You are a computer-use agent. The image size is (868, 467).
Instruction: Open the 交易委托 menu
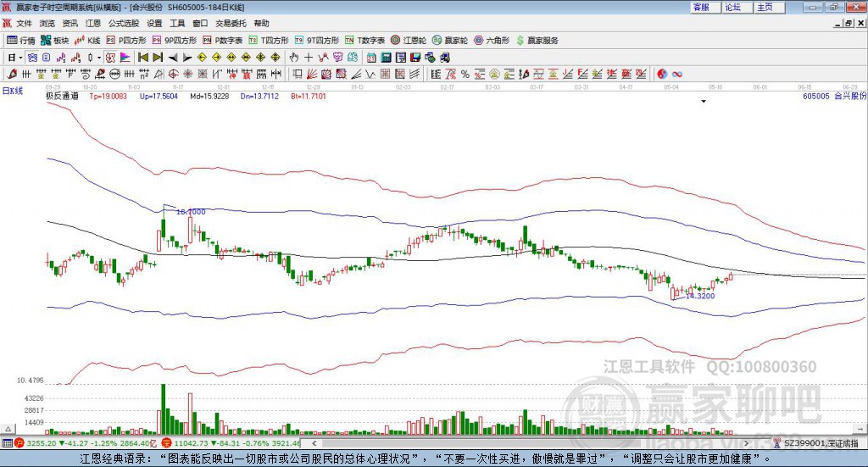231,23
